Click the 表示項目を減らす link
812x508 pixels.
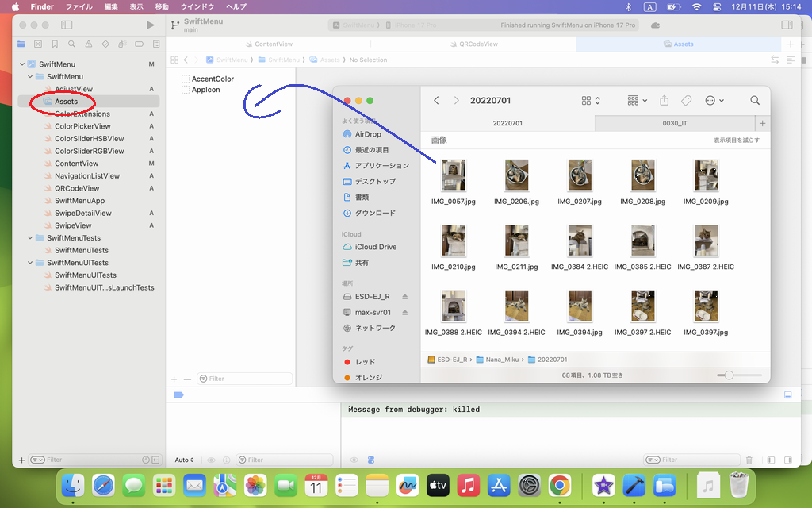[x=736, y=140]
